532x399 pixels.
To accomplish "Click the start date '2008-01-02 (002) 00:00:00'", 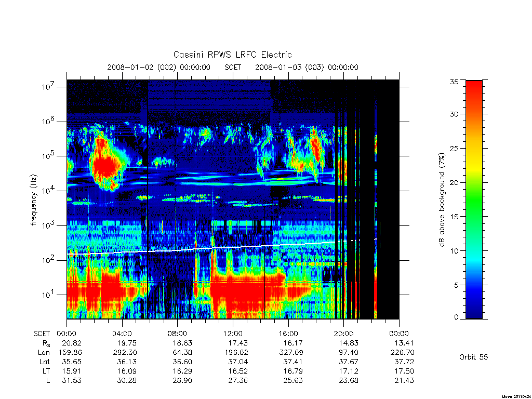I will point(159,67).
